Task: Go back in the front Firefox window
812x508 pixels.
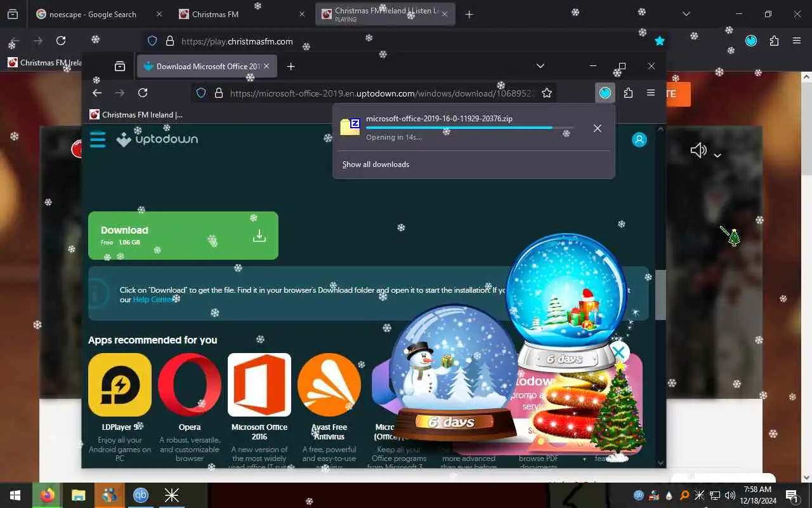Action: tap(97, 93)
